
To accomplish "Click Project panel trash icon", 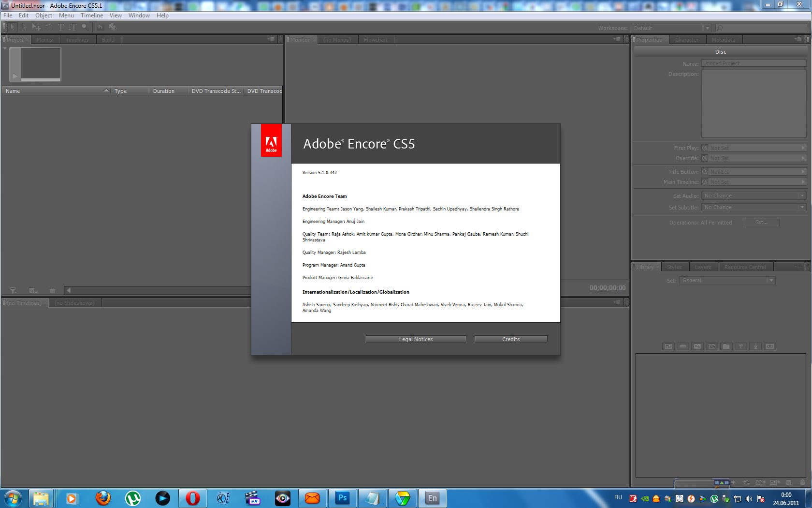I will pos(52,290).
